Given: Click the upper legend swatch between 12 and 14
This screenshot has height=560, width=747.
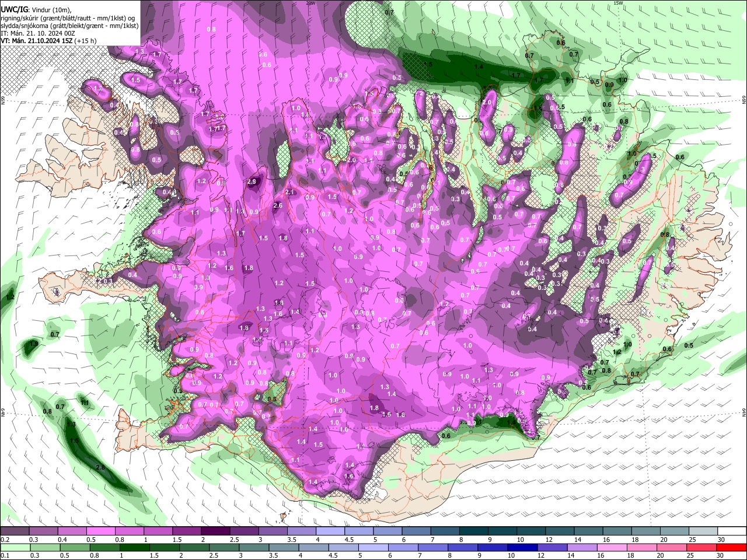Looking at the screenshot, I should coord(559,531).
